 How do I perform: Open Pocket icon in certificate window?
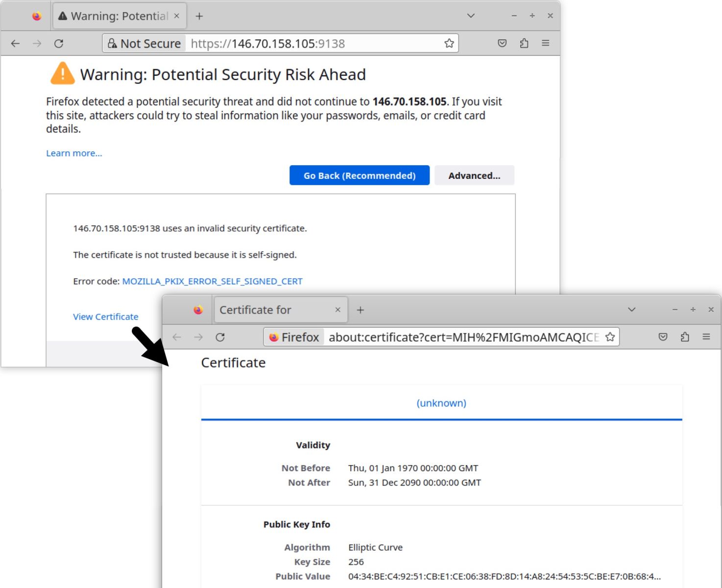pyautogui.click(x=663, y=337)
